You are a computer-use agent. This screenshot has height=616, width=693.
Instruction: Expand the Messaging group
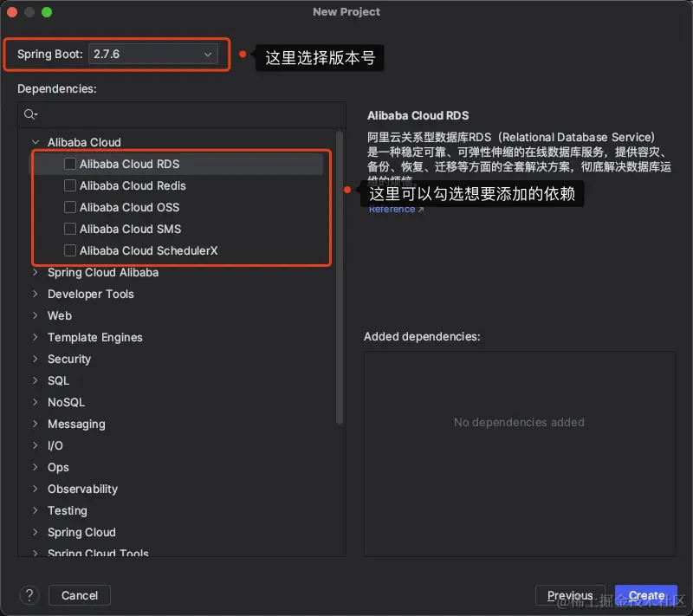coord(36,424)
